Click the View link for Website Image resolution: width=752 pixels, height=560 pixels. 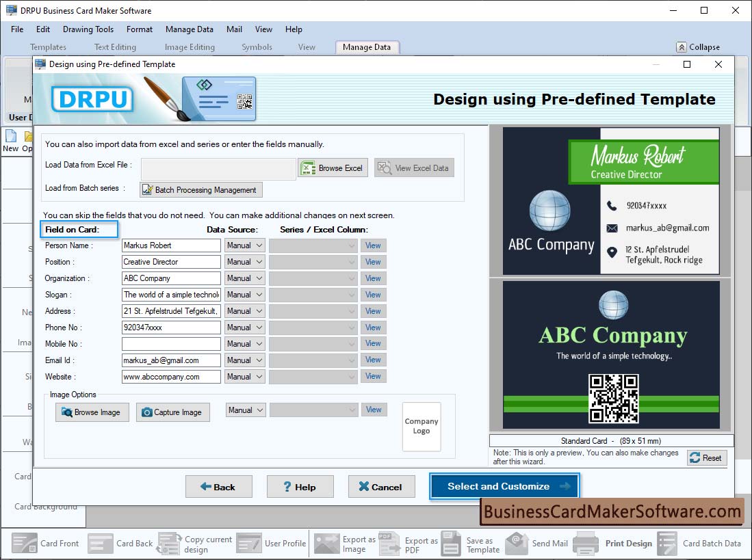click(x=373, y=377)
